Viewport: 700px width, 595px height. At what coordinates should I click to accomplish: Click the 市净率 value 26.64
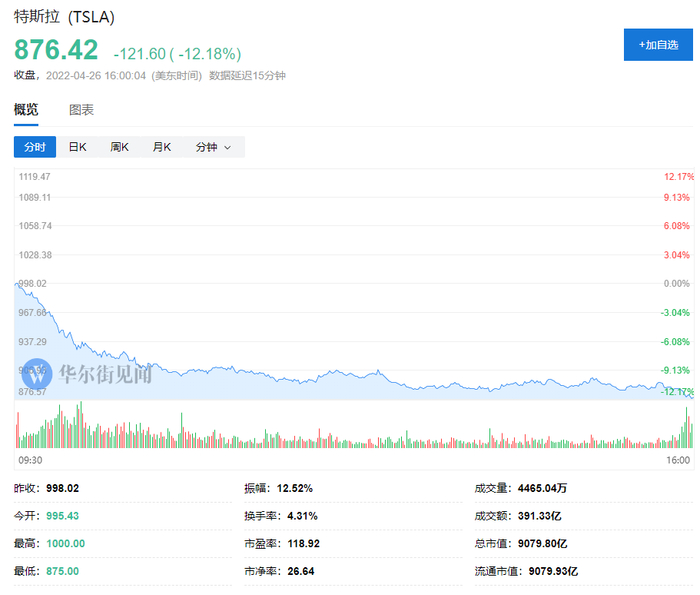click(x=301, y=571)
